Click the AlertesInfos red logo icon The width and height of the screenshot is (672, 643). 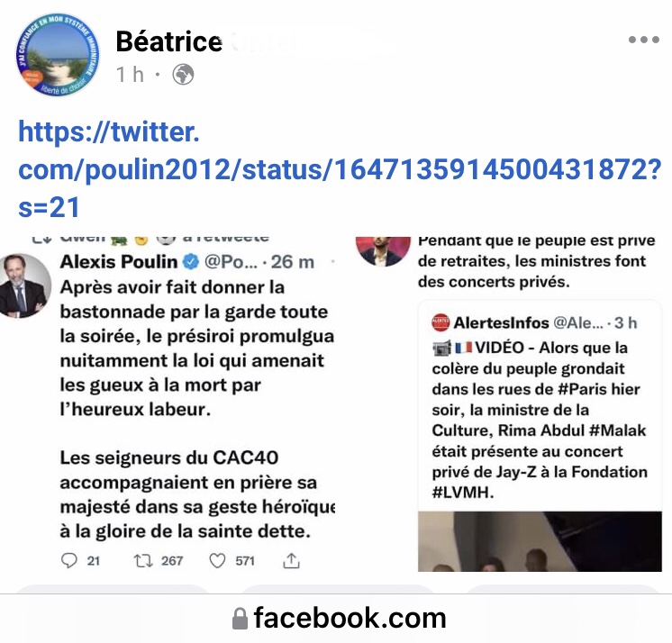(x=440, y=322)
